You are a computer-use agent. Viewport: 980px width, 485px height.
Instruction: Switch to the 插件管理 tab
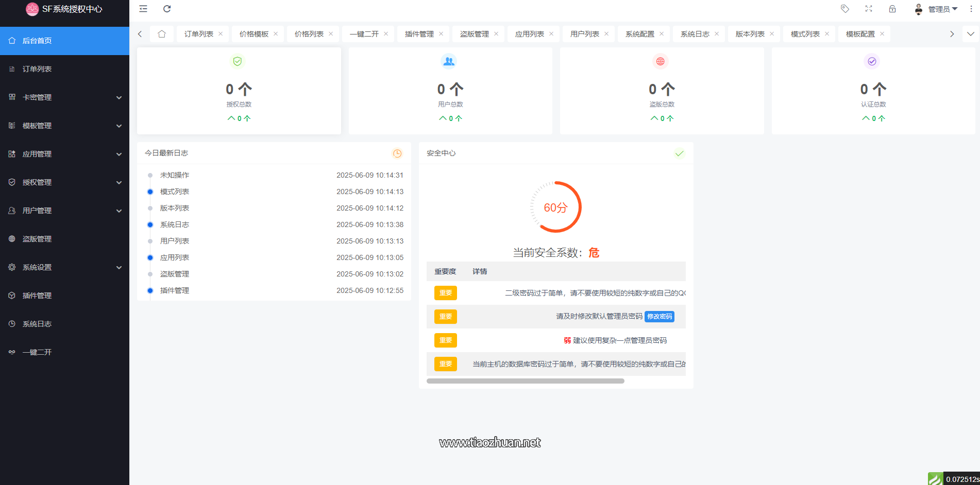pos(419,34)
